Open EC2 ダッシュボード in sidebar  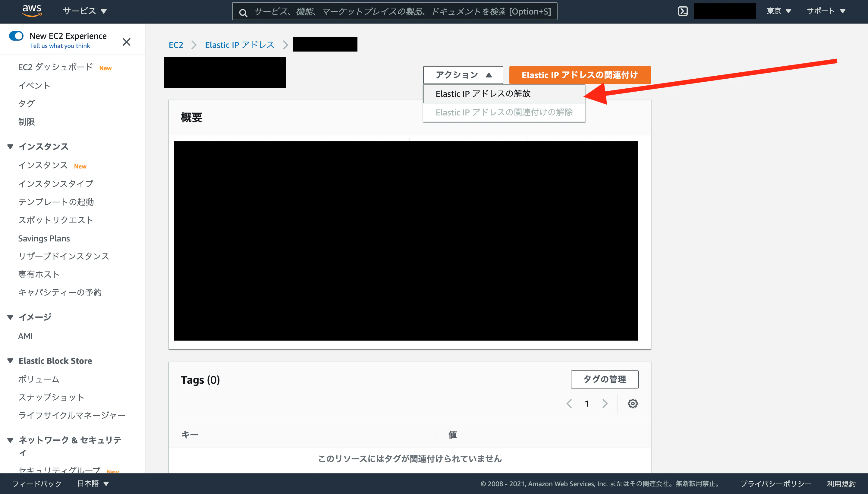click(x=55, y=67)
